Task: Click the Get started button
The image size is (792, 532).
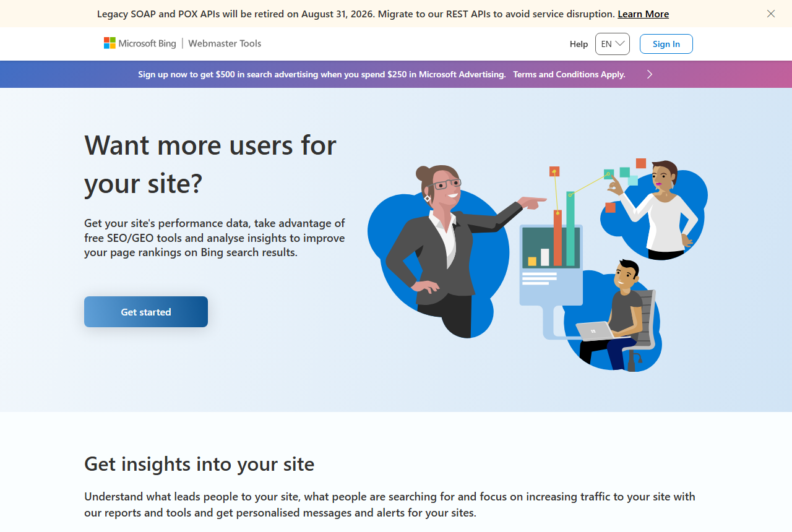Action: (146, 312)
